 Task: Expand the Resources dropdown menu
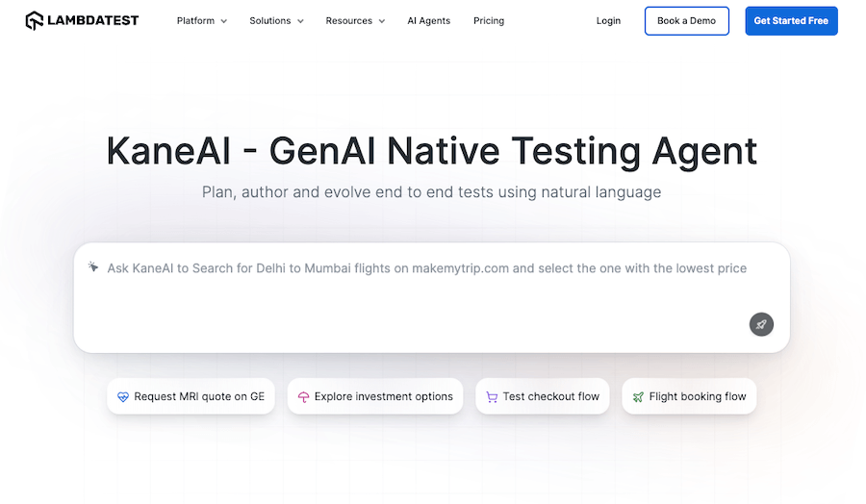click(355, 21)
